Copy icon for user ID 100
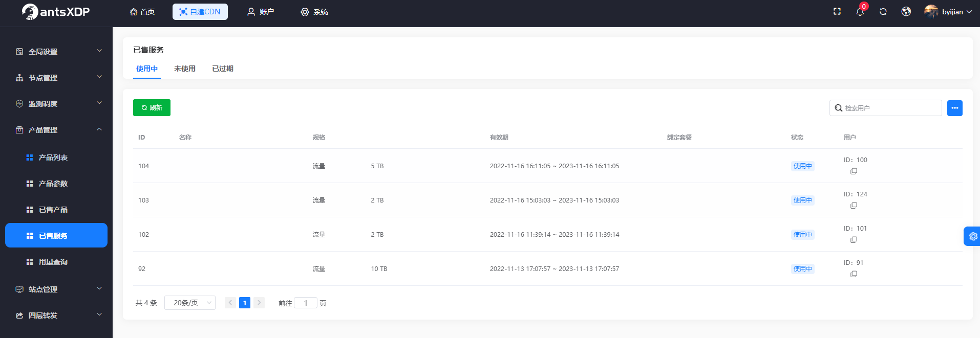980x338 pixels. [854, 171]
